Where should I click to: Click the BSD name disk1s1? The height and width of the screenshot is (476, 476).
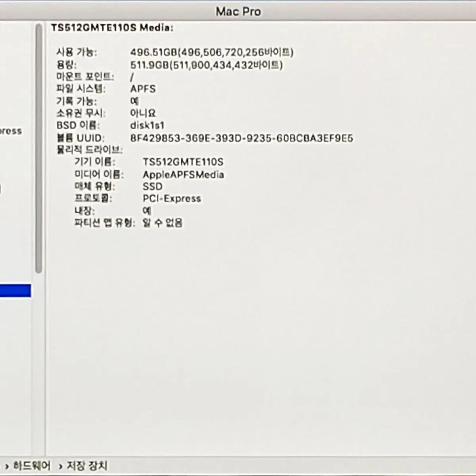coord(147,125)
